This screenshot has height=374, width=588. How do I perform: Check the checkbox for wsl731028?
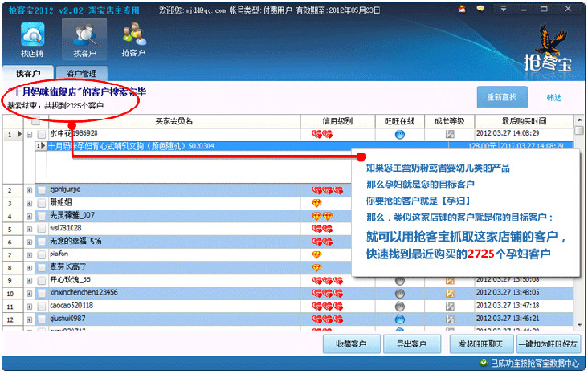pyautogui.click(x=41, y=229)
